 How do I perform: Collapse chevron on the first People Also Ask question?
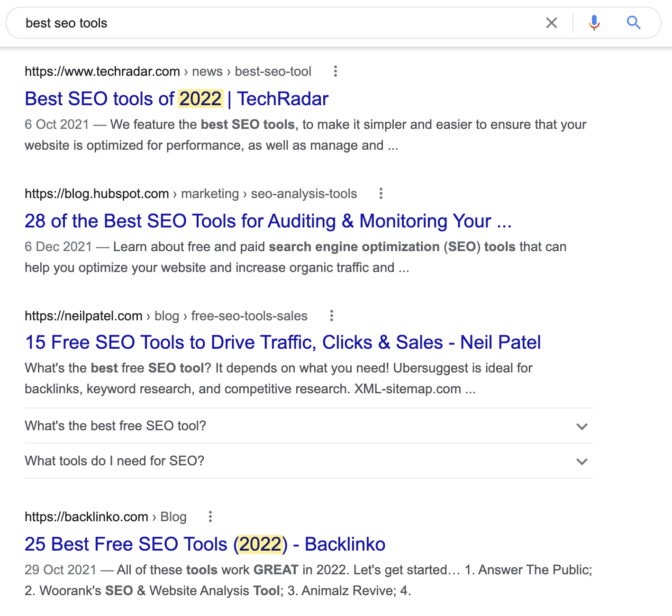pyautogui.click(x=582, y=426)
